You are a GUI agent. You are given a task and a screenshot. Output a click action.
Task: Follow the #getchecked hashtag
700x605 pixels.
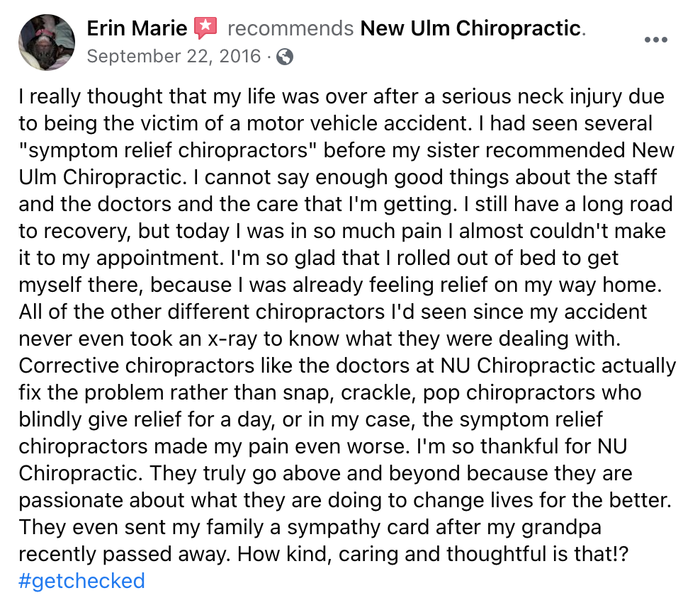pyautogui.click(x=81, y=581)
